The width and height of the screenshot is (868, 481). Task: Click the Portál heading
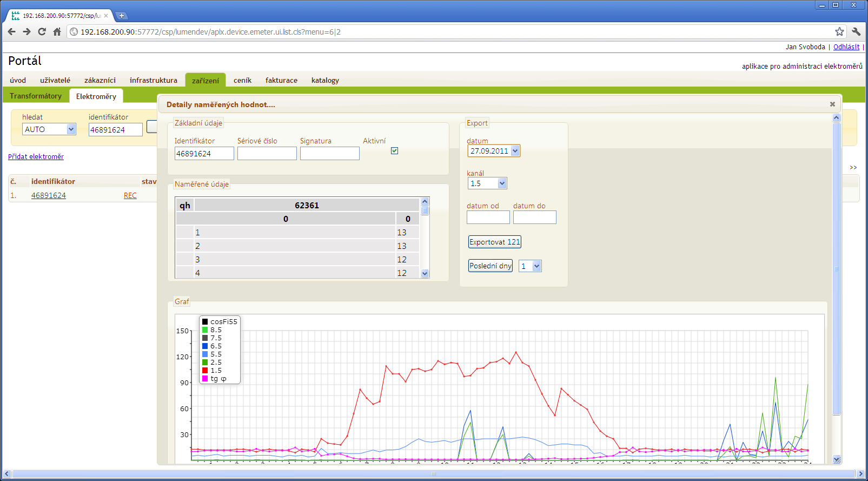pos(25,61)
